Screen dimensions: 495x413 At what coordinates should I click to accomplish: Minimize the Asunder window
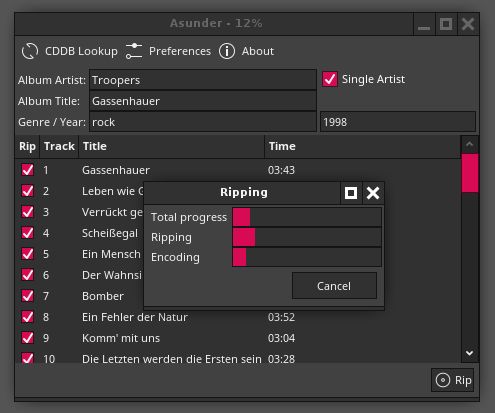tap(424, 24)
